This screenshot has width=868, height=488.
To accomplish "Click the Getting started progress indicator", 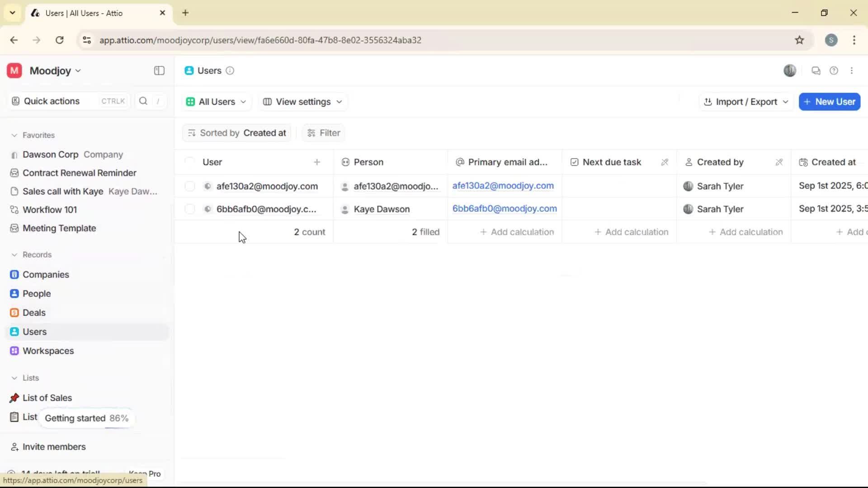I will coord(86,418).
